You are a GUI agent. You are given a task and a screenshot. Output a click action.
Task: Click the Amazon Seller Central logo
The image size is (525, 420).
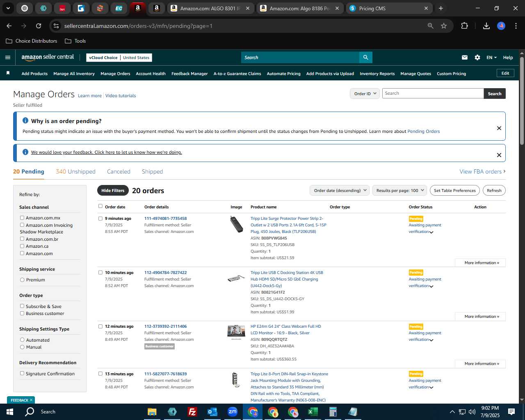coord(48,57)
